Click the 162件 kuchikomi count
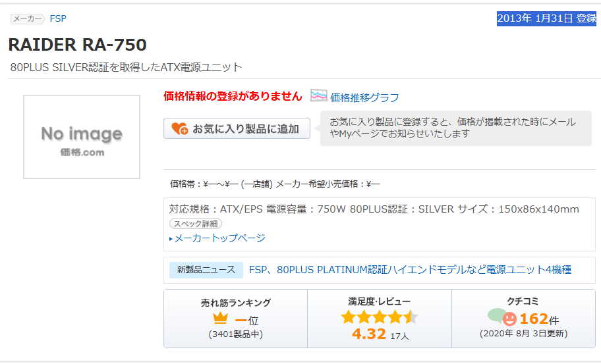 (538, 319)
